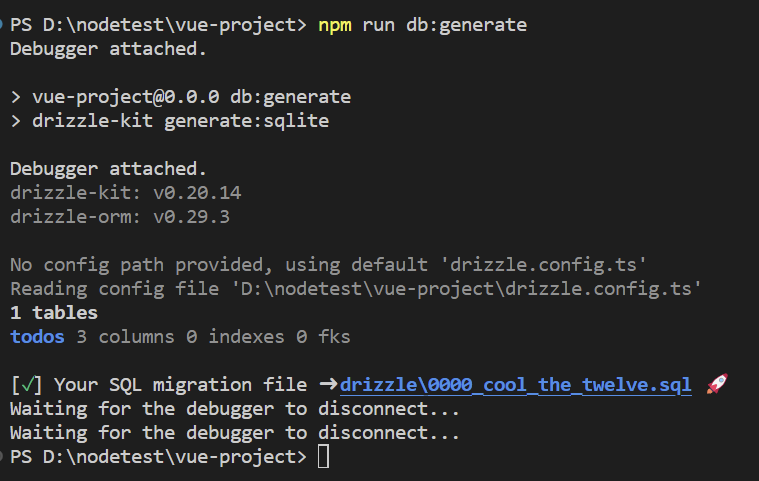This screenshot has height=481, width=759.
Task: Click the yellow 'npm' command word
Action: click(334, 24)
